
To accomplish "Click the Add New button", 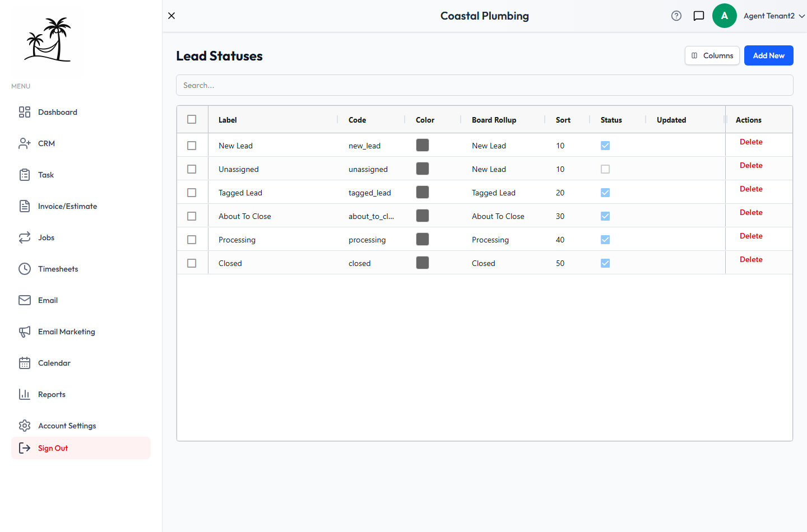I will point(769,55).
